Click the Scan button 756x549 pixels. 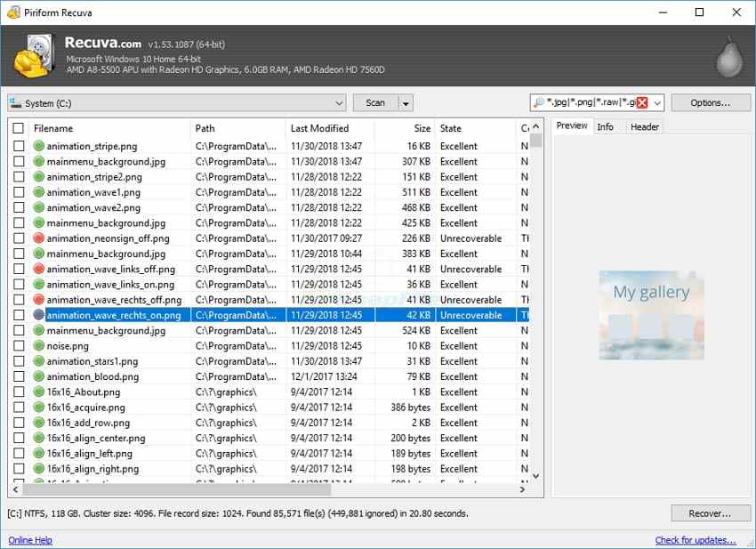(375, 102)
